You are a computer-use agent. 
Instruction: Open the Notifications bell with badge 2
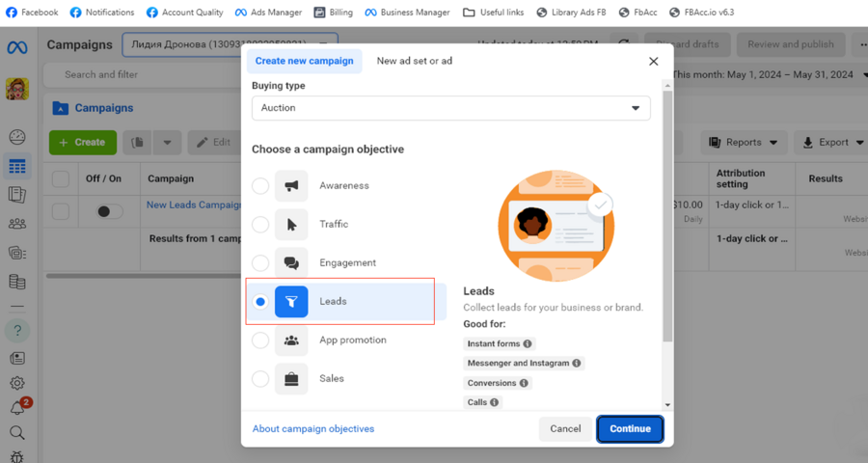tap(17, 408)
